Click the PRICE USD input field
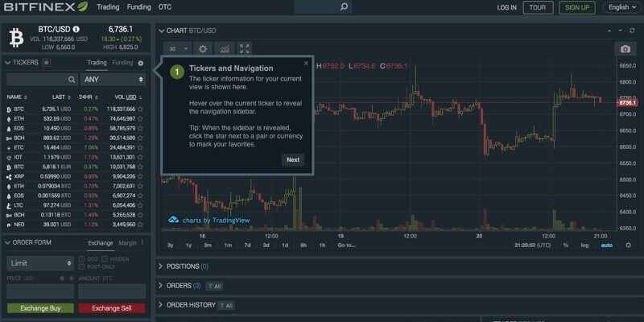The image size is (644, 322). 40,291
